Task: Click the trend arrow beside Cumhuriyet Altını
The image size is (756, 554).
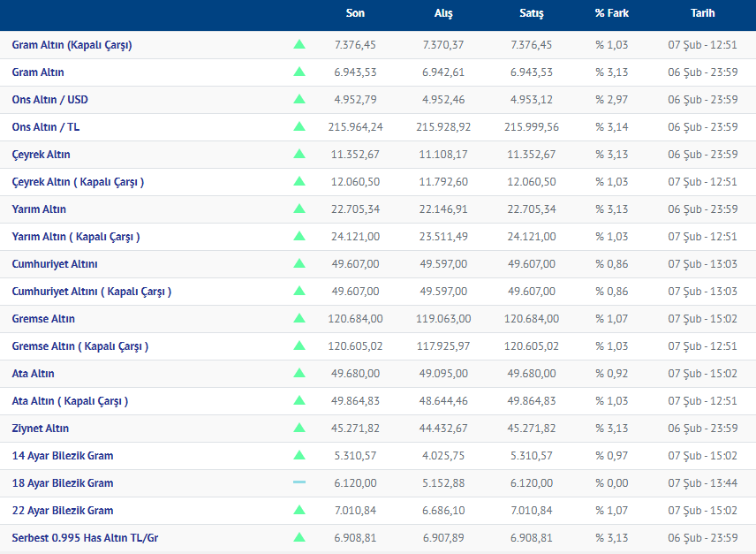Action: click(x=299, y=263)
